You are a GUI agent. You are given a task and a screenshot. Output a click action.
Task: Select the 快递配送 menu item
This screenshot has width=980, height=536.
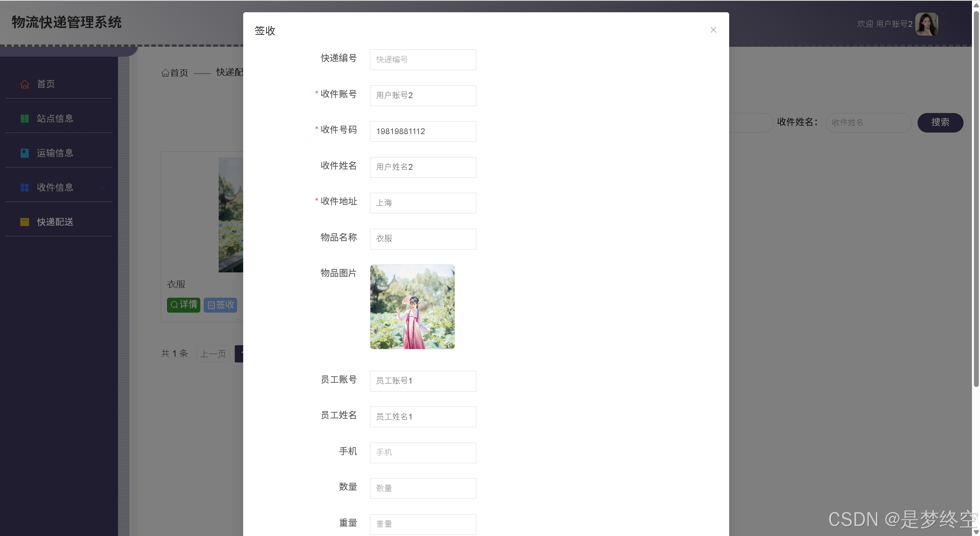(55, 222)
